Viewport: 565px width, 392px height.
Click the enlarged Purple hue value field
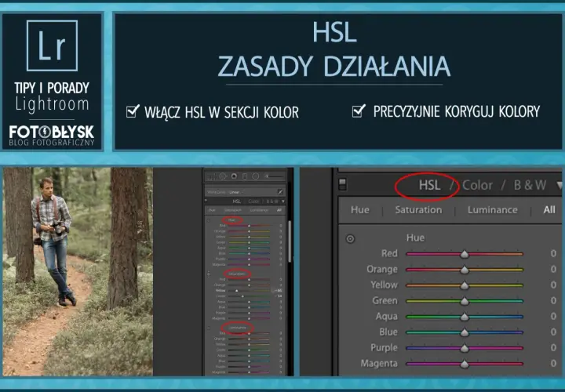[553, 347]
